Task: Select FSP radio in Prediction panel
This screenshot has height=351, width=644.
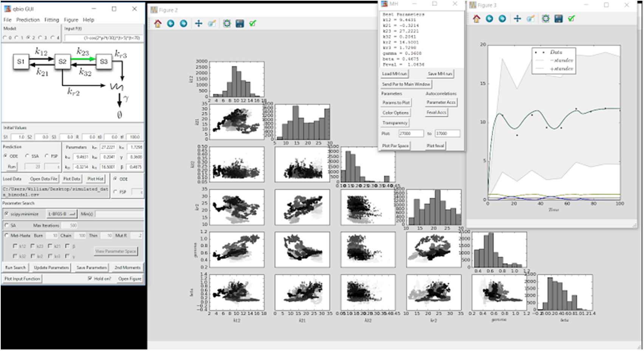Action: pyautogui.click(x=46, y=156)
